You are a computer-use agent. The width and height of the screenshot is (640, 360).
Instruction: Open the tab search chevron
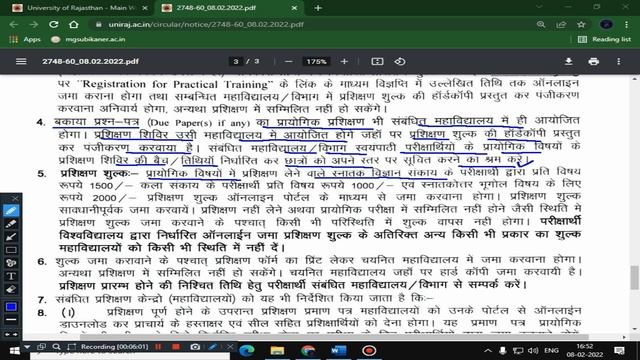(539, 7)
